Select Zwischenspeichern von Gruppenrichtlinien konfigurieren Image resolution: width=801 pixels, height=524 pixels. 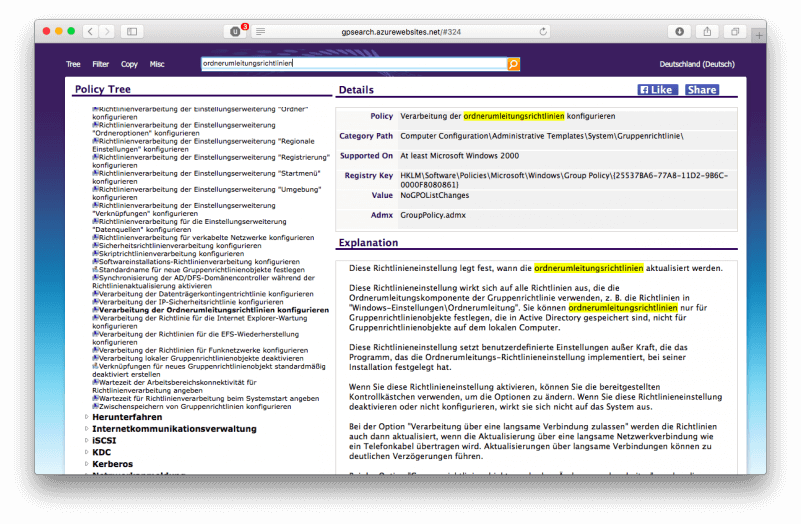[x=192, y=407]
